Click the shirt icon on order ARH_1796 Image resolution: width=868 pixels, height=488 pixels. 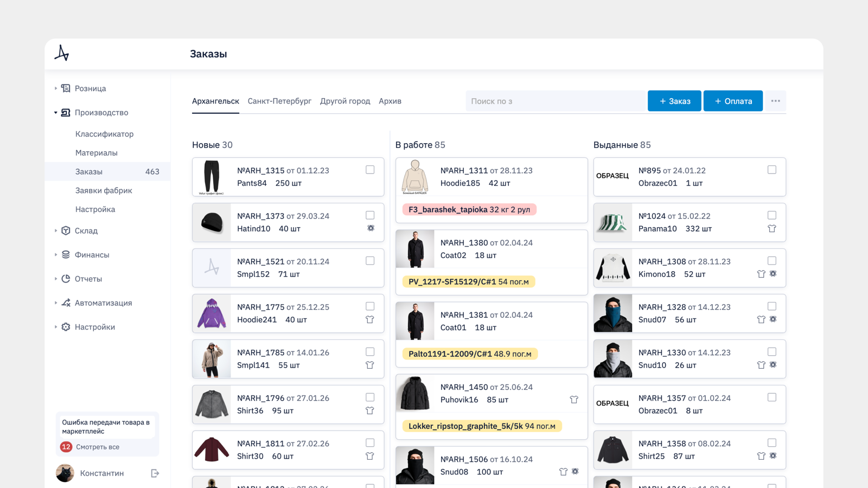click(x=370, y=410)
